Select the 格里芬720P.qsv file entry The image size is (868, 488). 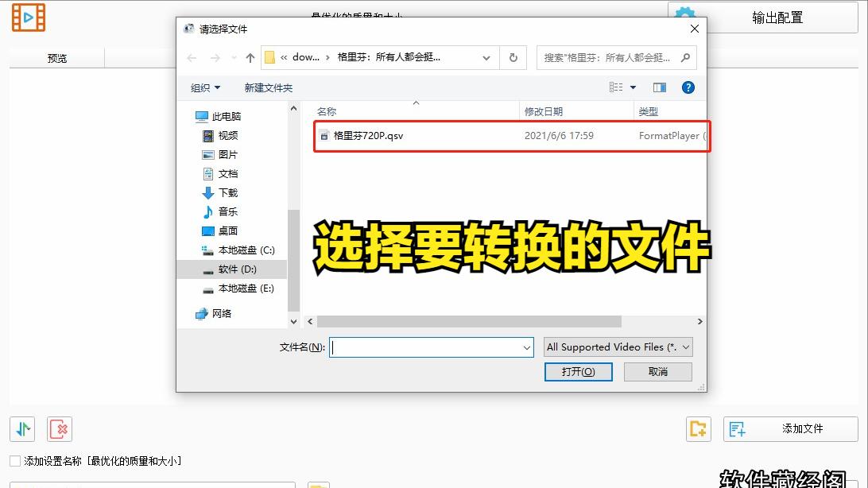click(366, 135)
